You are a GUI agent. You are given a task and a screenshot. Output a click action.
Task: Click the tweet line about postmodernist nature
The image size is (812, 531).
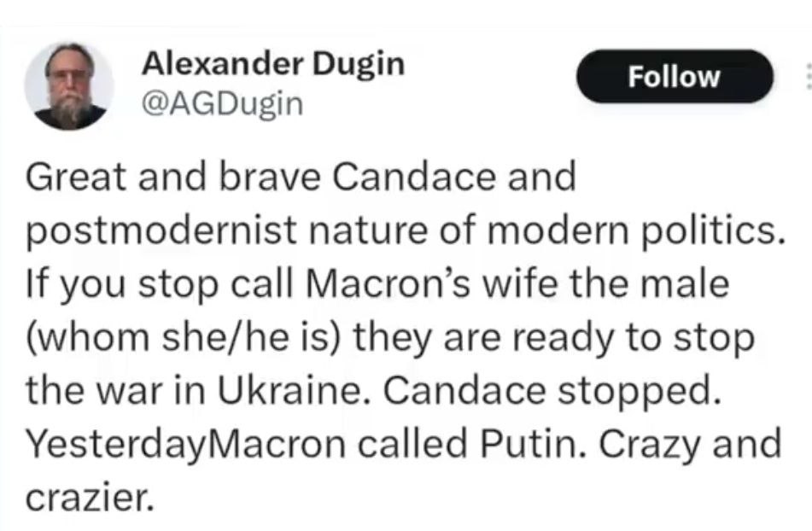pos(405,230)
